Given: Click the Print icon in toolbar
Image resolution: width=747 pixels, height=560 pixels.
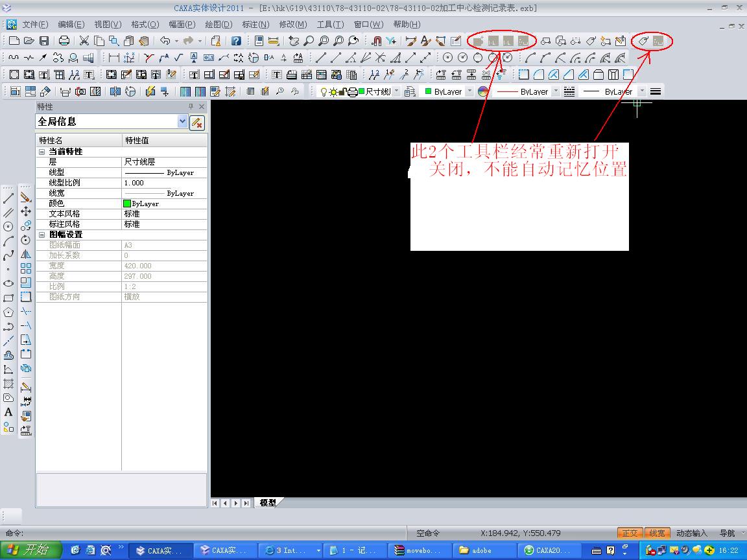Looking at the screenshot, I should coord(64,41).
